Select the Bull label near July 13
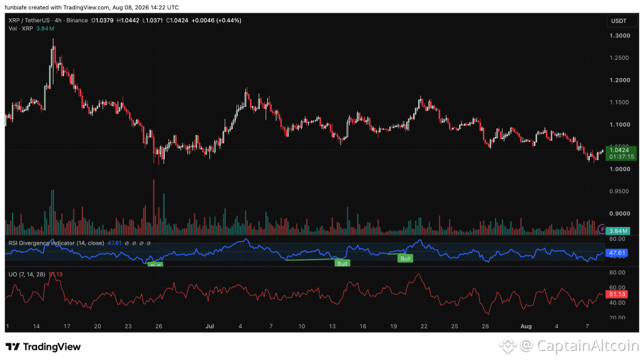Screen dimensions: 644x361 coord(342,264)
